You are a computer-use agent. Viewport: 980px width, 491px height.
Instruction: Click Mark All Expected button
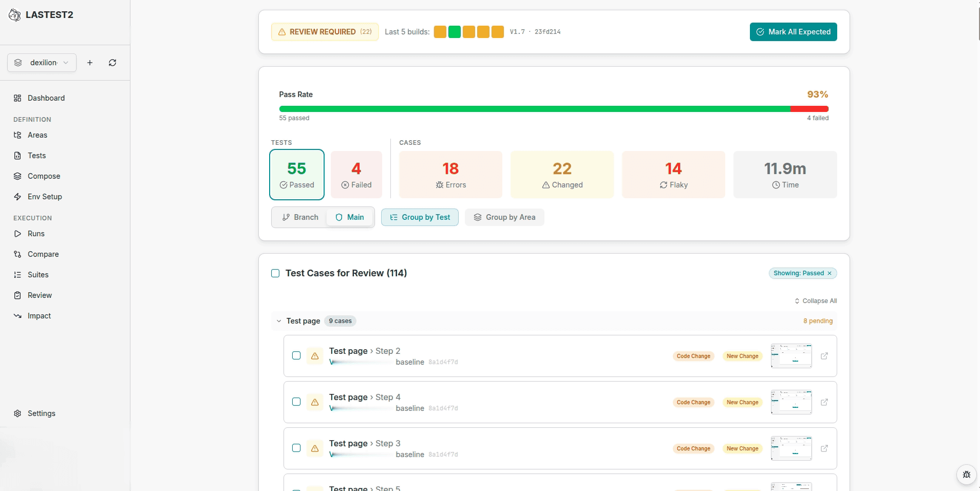point(794,32)
